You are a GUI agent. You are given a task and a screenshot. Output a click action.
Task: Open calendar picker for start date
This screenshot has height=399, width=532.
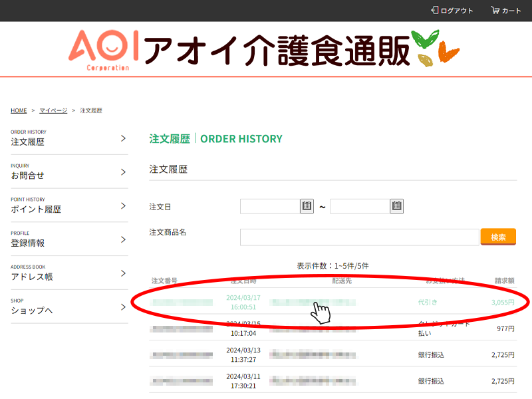[x=307, y=206]
